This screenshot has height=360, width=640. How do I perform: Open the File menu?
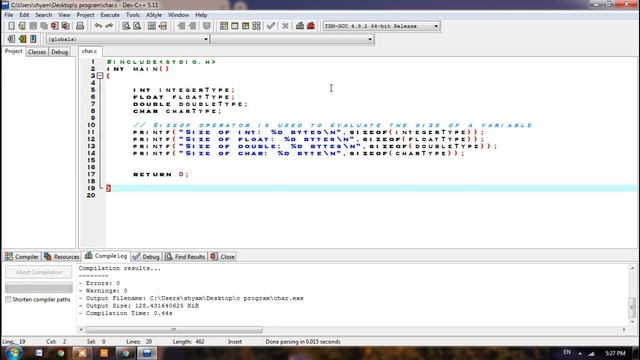(9, 15)
